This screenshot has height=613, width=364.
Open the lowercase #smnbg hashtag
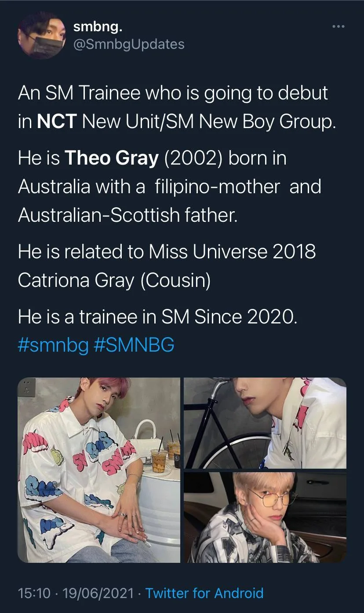click(53, 345)
